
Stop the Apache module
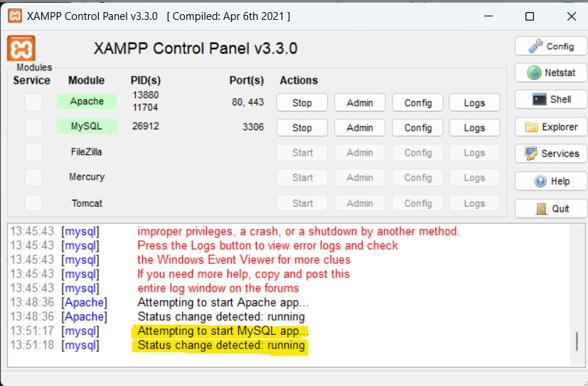pyautogui.click(x=302, y=102)
